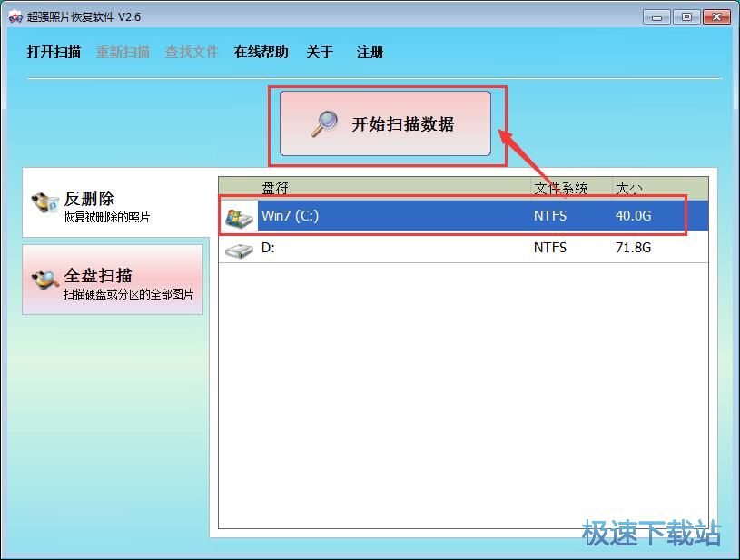Click NTFS in the D: row
The height and width of the screenshot is (560, 740).
550,247
